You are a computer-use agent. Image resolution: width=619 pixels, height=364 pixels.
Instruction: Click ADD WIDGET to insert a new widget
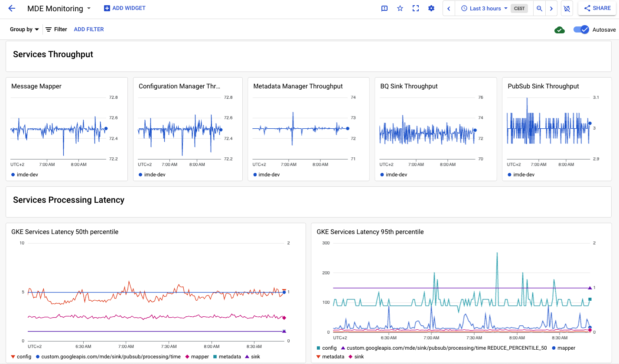[x=124, y=8]
